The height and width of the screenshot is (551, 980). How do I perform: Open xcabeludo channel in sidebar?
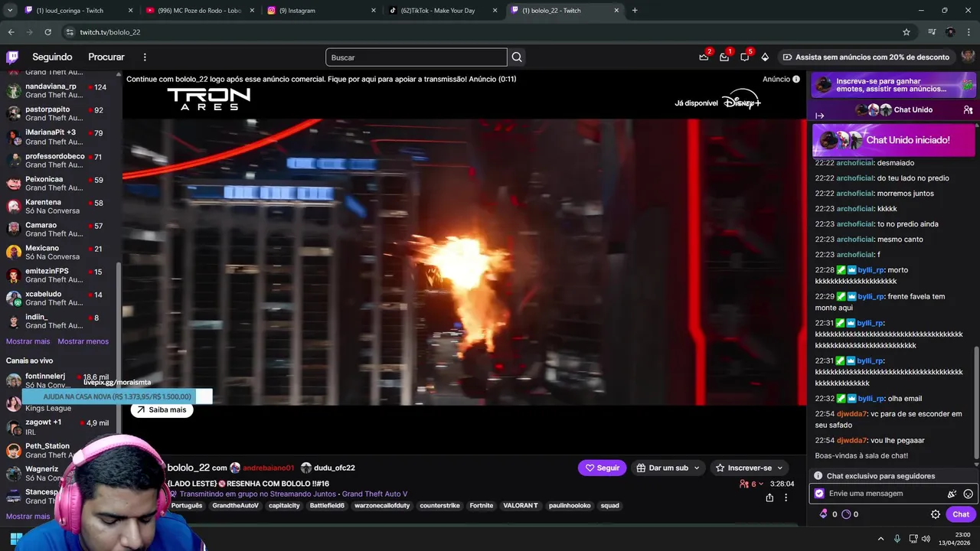point(58,298)
